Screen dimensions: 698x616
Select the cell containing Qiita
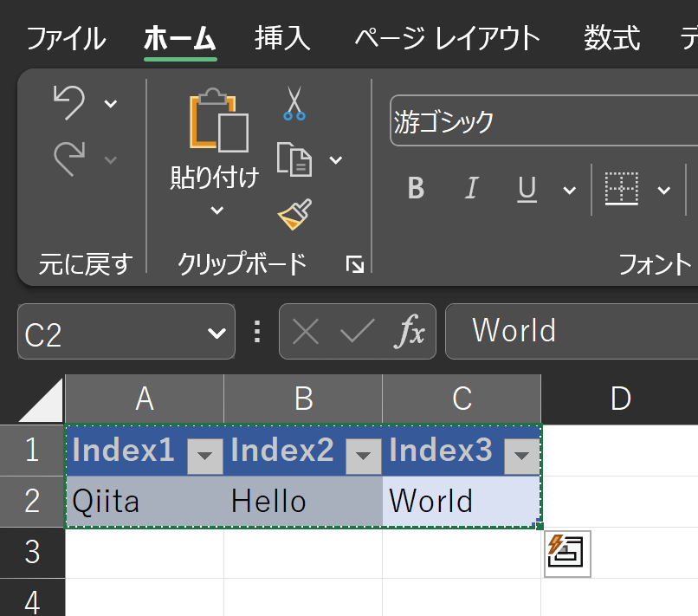click(x=145, y=502)
